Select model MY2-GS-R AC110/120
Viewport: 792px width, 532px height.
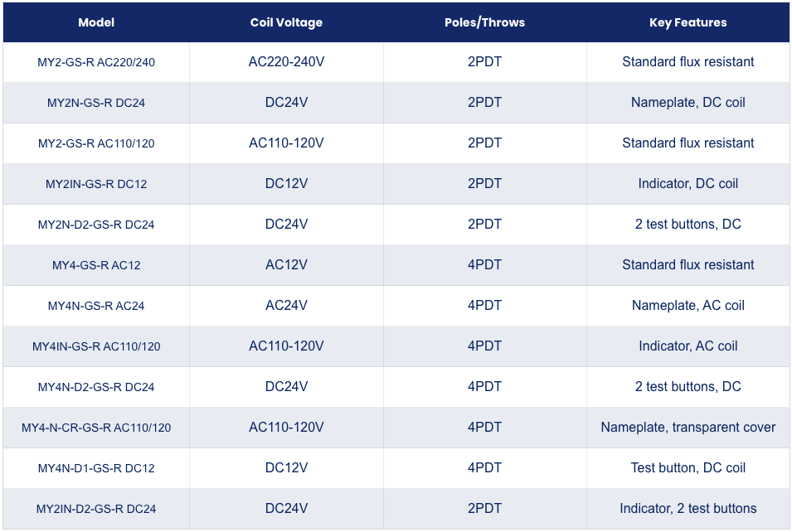[x=96, y=143]
